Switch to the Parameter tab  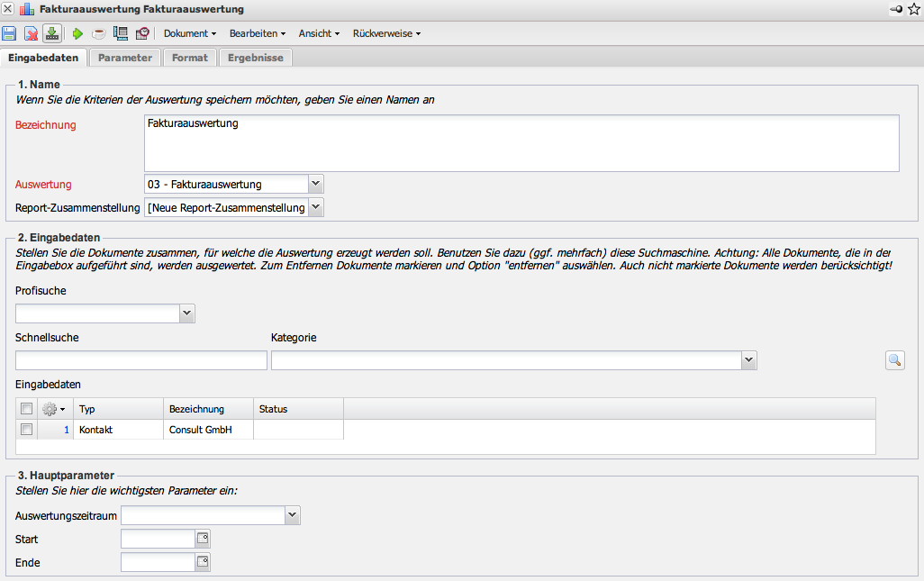[125, 58]
